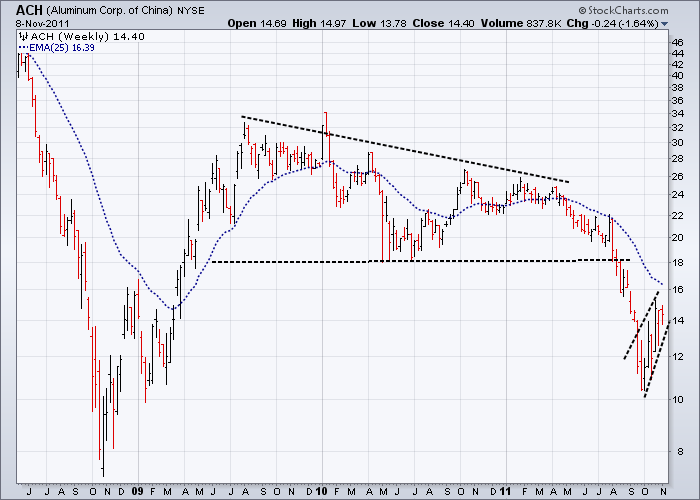Click the 46 price axis label
The width and height of the screenshot is (700, 500).
point(678,43)
